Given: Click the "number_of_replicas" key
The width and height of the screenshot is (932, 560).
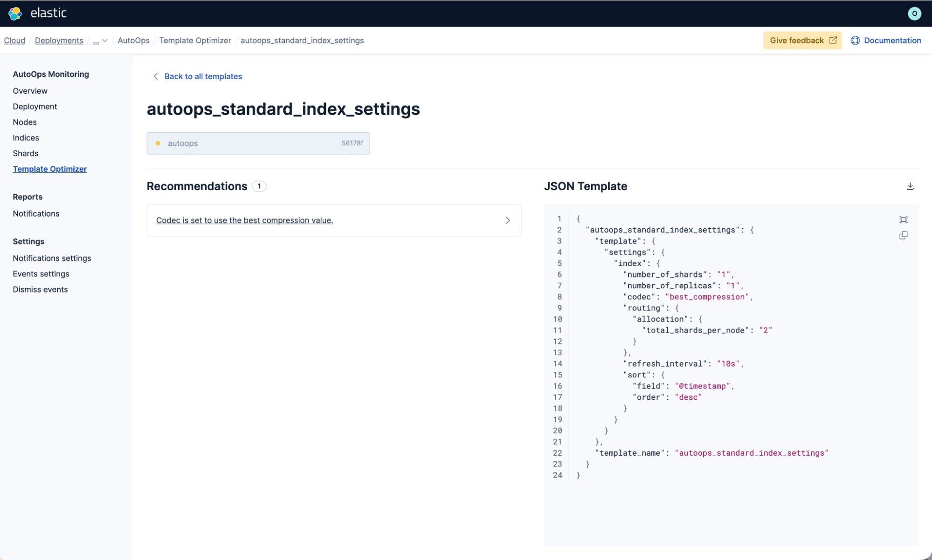Looking at the screenshot, I should click(x=670, y=286).
